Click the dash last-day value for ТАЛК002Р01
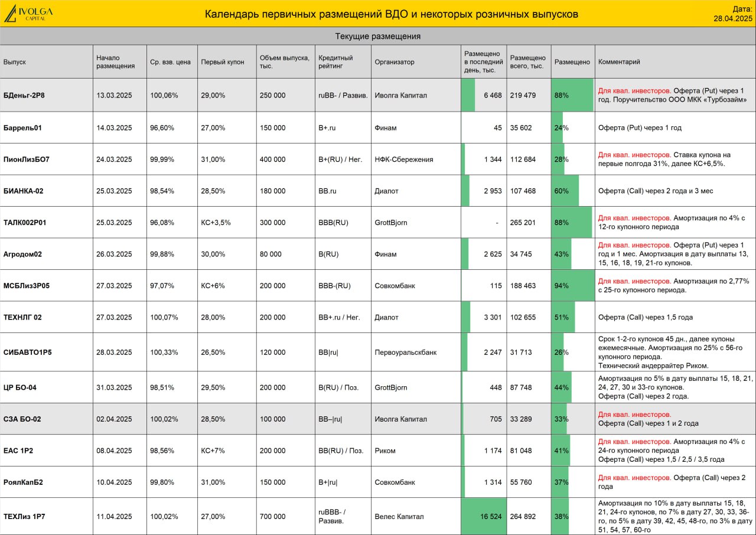The image size is (756, 535). (x=497, y=223)
